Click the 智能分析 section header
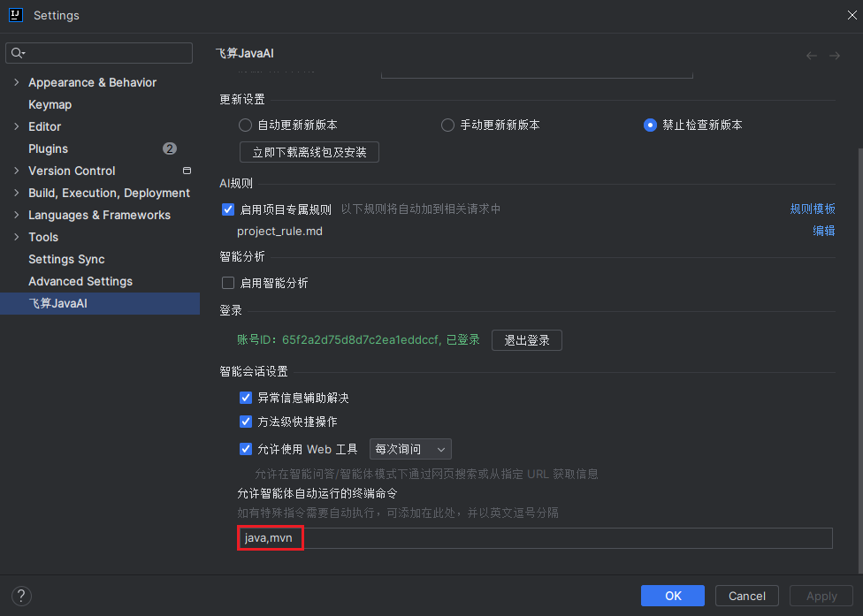Screen dimensions: 863x616 (x=242, y=257)
